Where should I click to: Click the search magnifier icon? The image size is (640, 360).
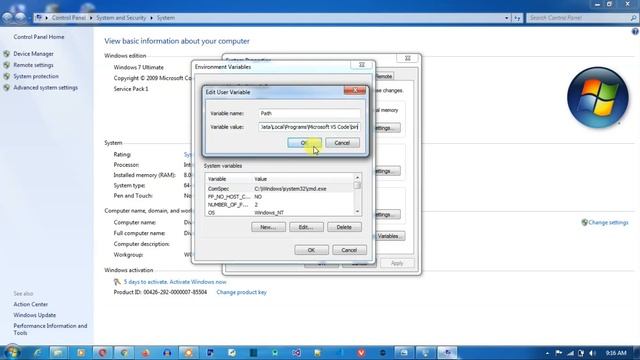pyautogui.click(x=633, y=18)
